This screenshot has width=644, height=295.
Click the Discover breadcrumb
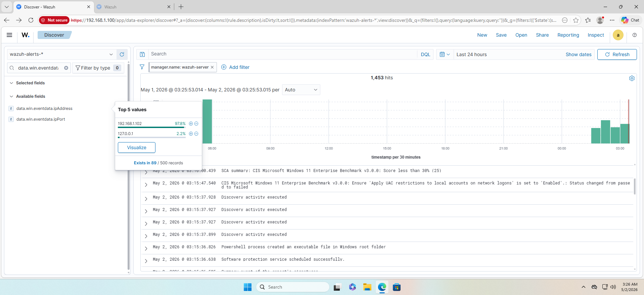[x=54, y=35]
